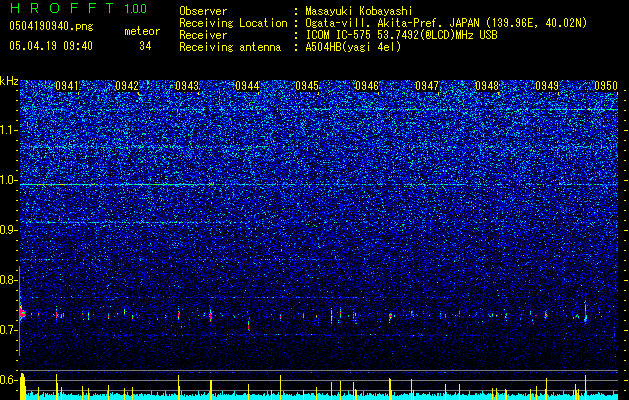Screen dimensions: 629x400
Task: Select the ICOM IC-575 receiver text
Action: coord(401,35)
